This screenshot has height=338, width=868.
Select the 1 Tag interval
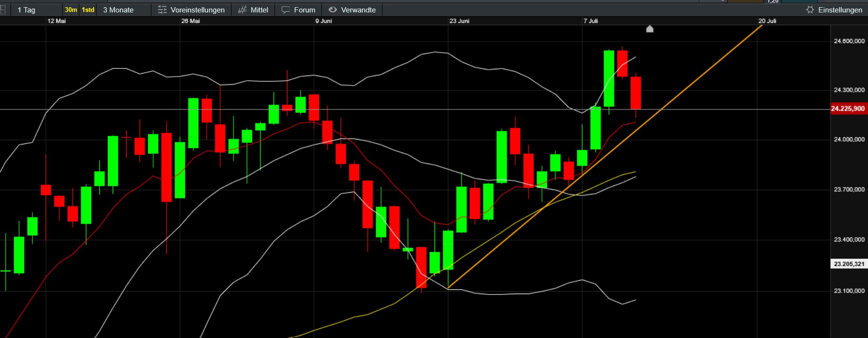point(26,10)
